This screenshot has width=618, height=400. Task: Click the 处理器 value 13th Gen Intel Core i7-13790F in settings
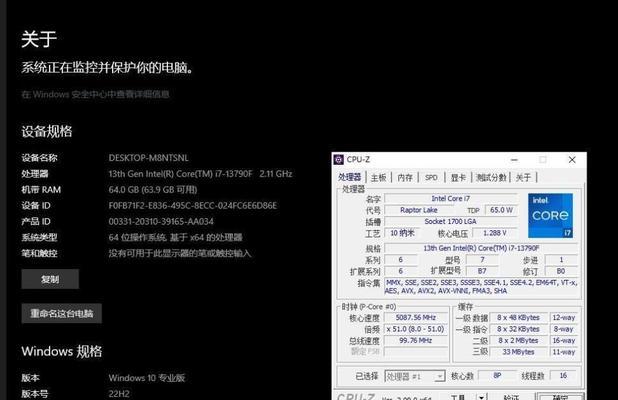200,174
